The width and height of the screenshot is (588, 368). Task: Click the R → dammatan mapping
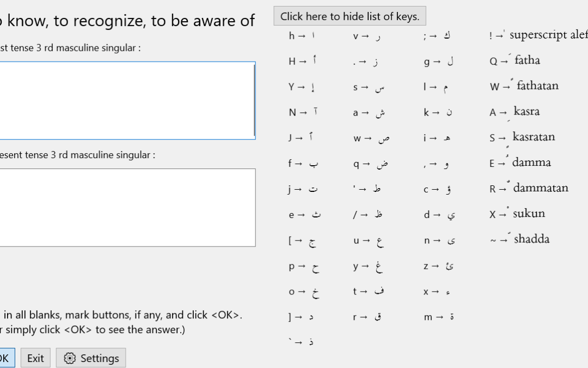529,188
